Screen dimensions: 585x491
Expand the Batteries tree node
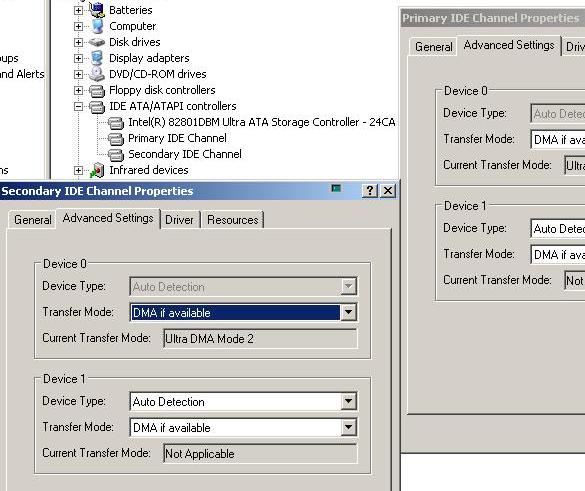click(x=78, y=10)
